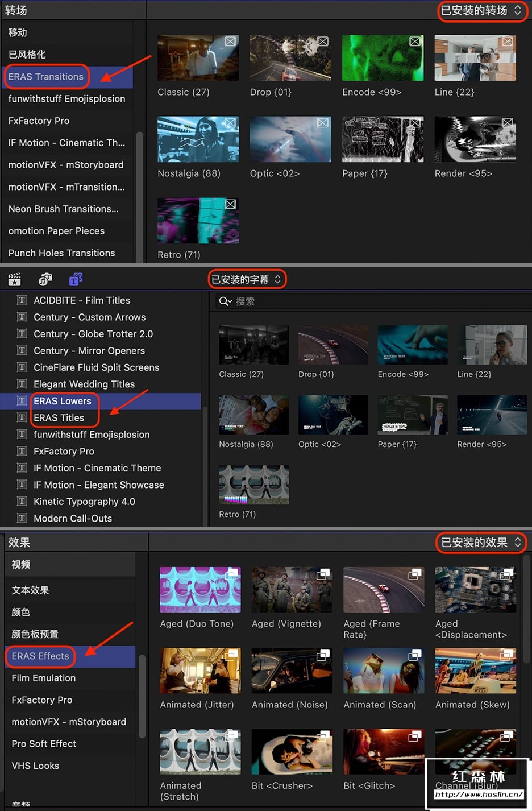This screenshot has height=811, width=532.
Task: Open the Titles and Generators sidebar icon
Action: click(x=76, y=279)
